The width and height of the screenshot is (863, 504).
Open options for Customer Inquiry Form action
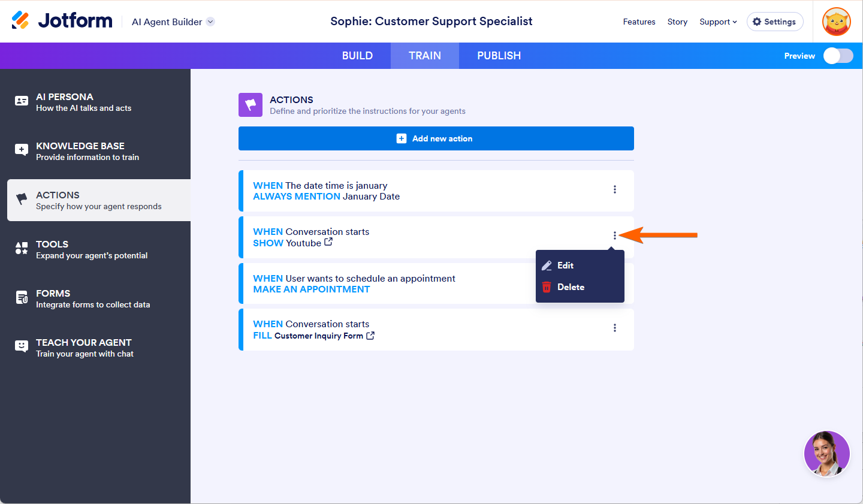[615, 328]
